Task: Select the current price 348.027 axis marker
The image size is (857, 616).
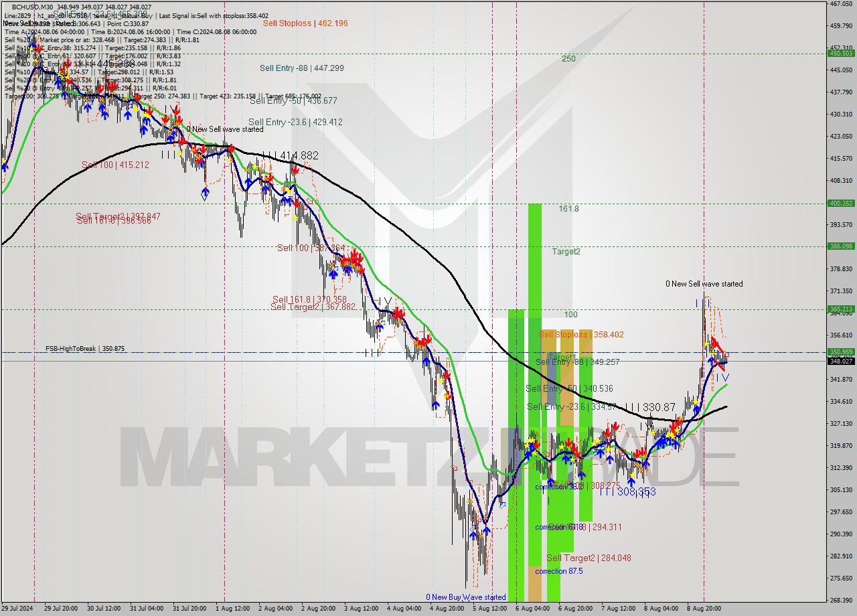Action: tap(841, 361)
